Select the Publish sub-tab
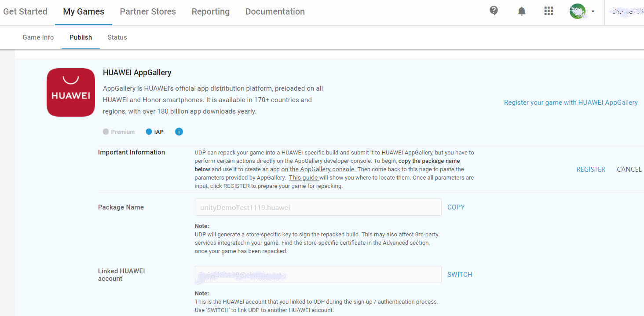 pos(80,37)
